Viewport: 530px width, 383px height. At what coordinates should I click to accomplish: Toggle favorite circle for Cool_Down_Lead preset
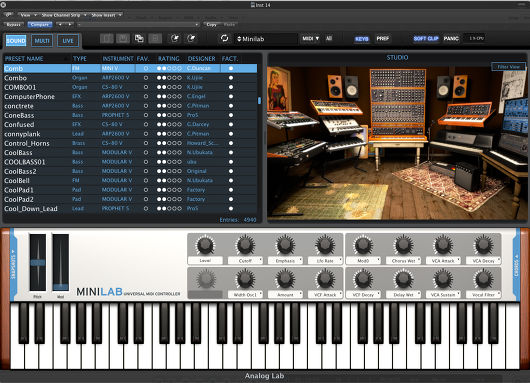(146, 209)
